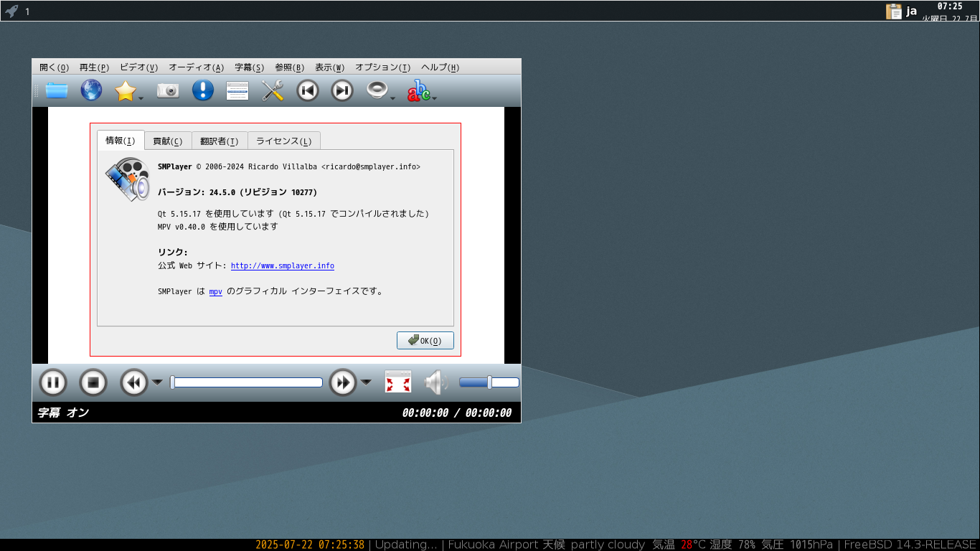This screenshot has height=551, width=980.
Task: Click the rewind button
Action: click(134, 382)
